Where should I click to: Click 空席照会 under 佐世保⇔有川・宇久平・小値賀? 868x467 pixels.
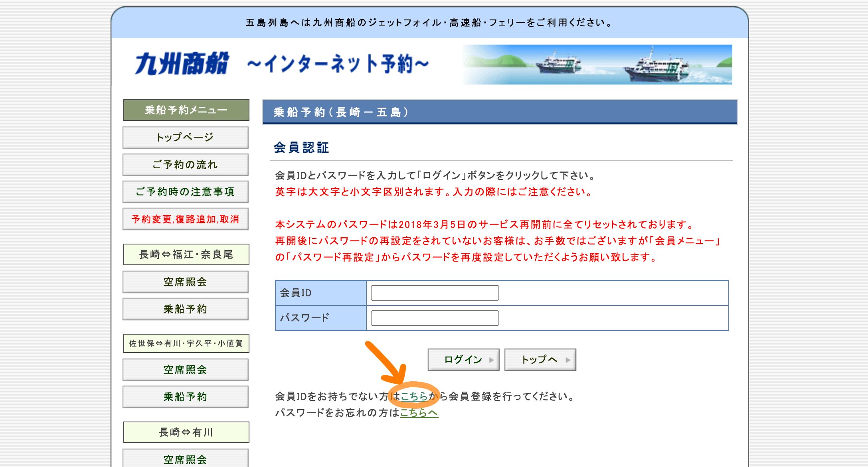[x=186, y=370]
